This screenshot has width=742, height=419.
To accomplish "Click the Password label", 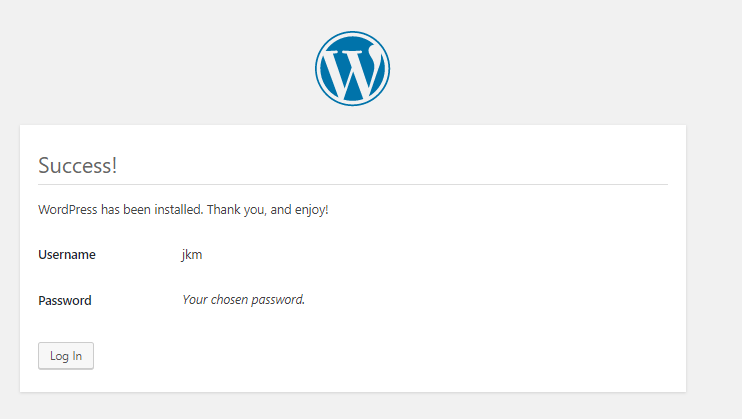I will tap(65, 301).
